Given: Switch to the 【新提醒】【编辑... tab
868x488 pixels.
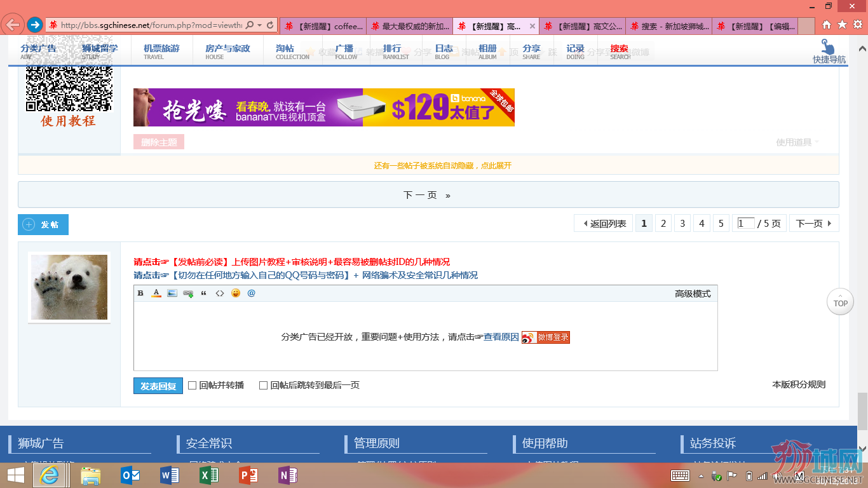Looking at the screenshot, I should coord(755,26).
